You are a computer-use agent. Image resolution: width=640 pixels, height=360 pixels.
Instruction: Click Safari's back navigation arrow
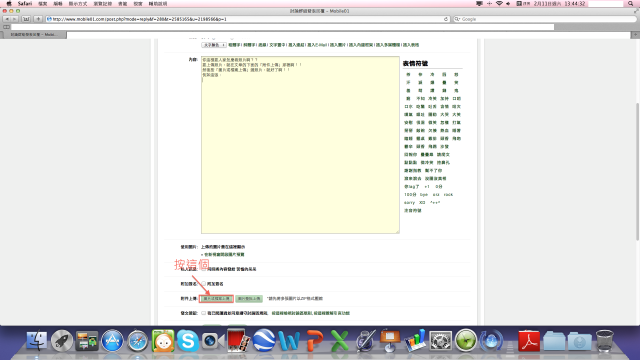click(7, 19)
